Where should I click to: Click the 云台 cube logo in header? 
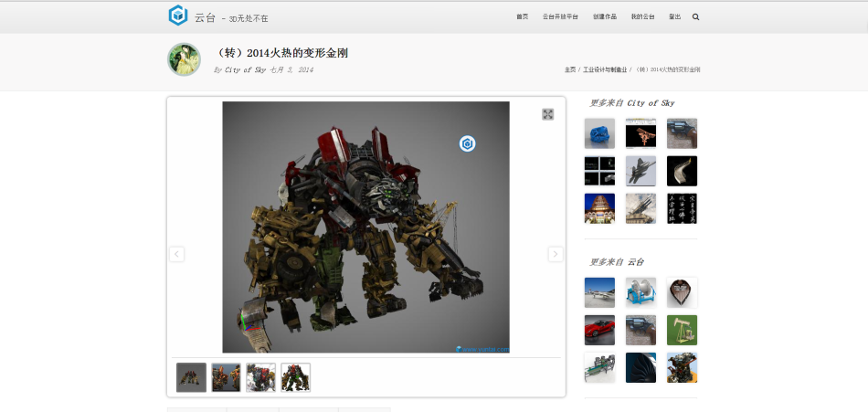[x=177, y=16]
